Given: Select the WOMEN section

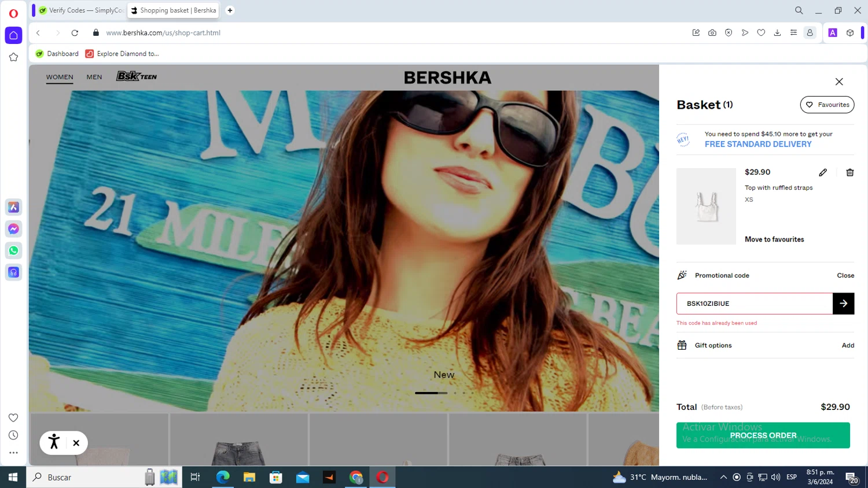Looking at the screenshot, I should coord(60,77).
